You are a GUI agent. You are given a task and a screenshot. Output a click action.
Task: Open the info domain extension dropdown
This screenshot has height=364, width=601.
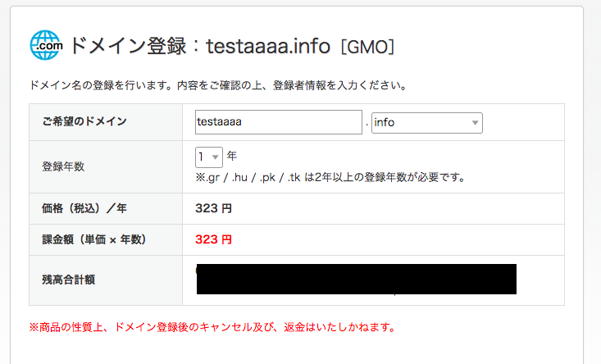pos(427,123)
